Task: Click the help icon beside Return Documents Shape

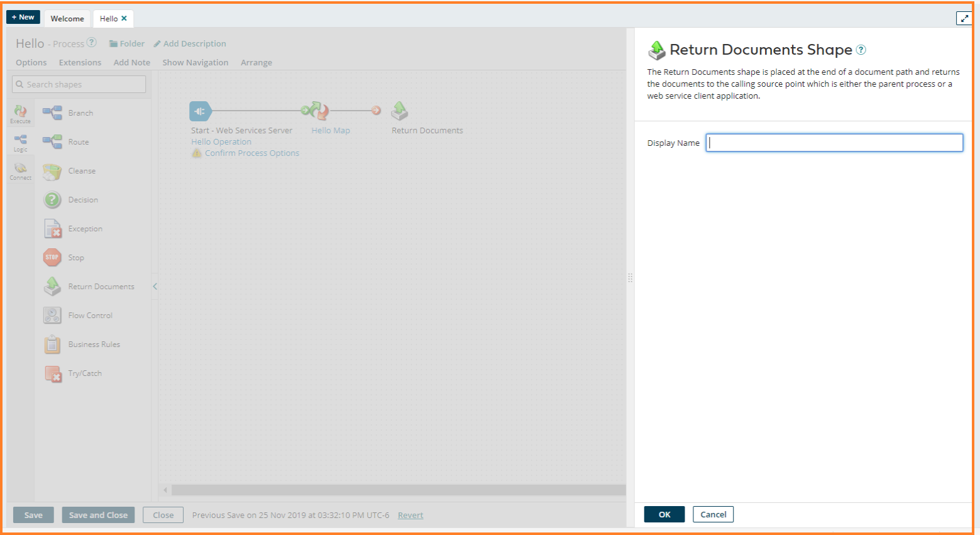Action: pos(861,50)
